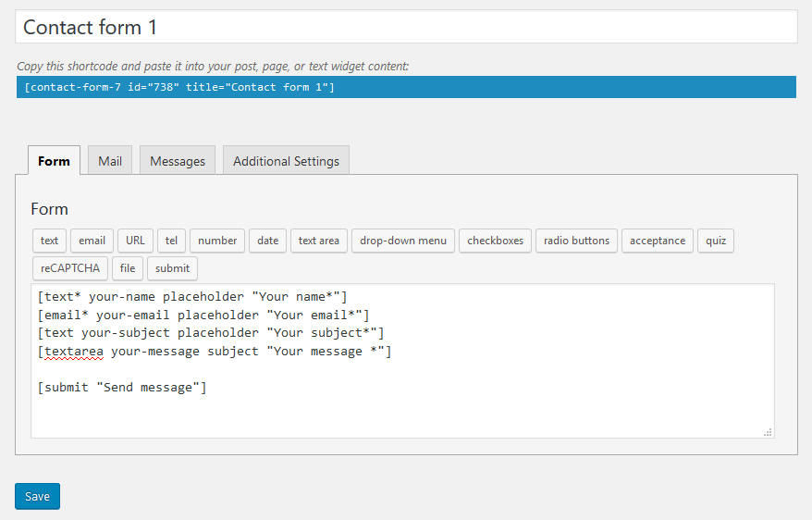The width and height of the screenshot is (812, 520).
Task: Open the Messages tab
Action: coord(178,161)
